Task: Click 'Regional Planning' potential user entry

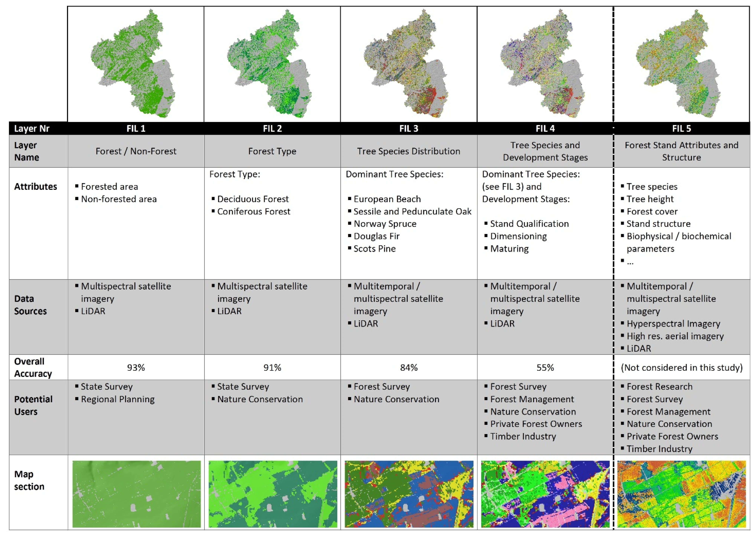Action: point(118,399)
